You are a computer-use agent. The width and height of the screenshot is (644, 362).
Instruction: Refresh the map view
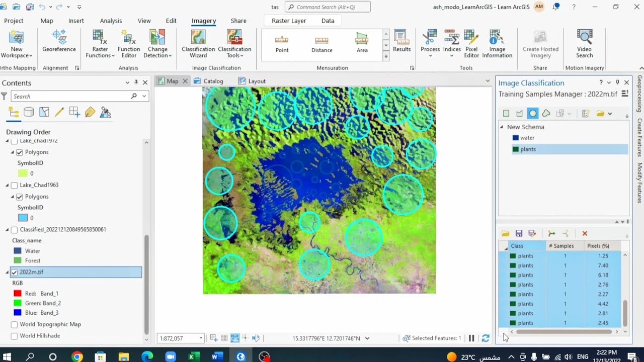(x=486, y=338)
